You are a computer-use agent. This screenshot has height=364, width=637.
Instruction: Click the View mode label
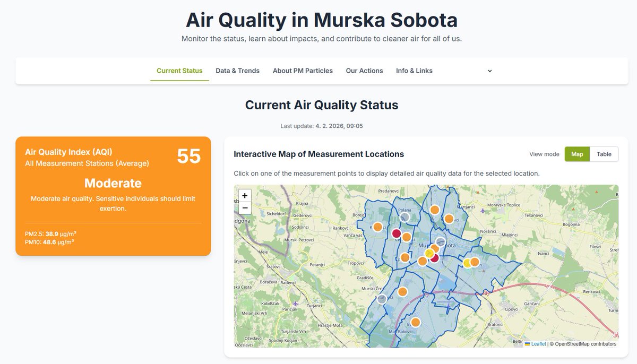(x=544, y=154)
